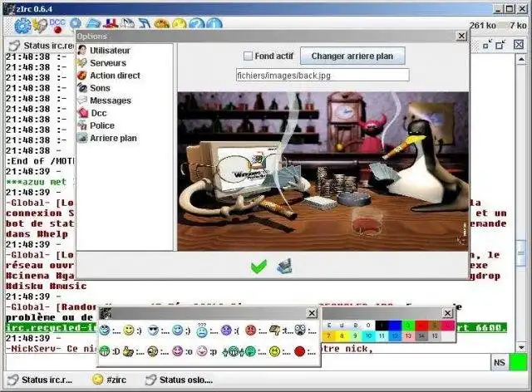Screen dimensions: 532x392
Task: Click the poker penguin background preview image
Action: tap(323, 172)
